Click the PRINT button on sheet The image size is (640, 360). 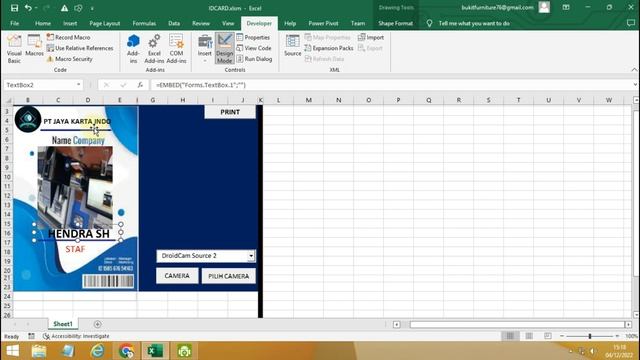[x=230, y=112]
